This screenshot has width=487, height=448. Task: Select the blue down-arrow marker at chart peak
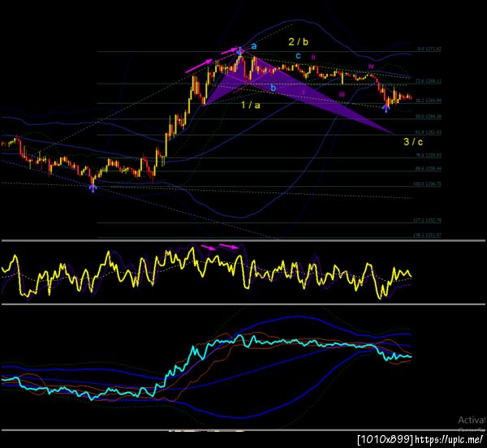(x=239, y=50)
